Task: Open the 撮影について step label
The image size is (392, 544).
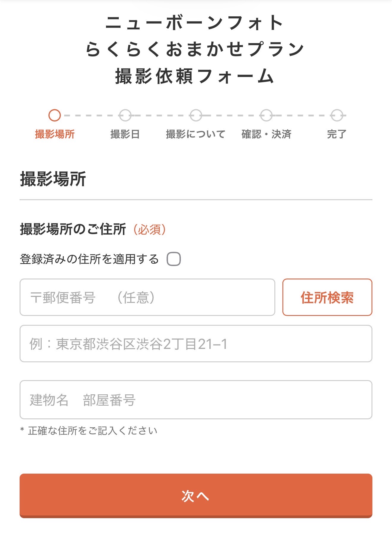Action: click(x=196, y=134)
